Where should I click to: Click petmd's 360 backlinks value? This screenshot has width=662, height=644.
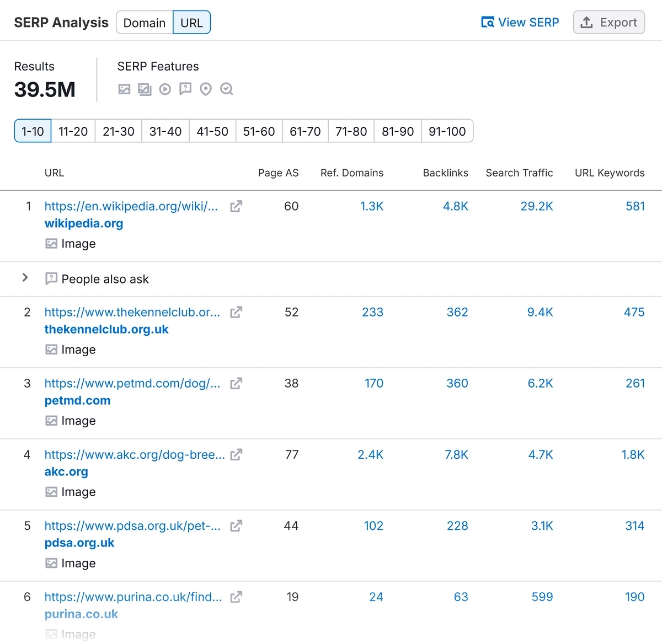tap(457, 383)
